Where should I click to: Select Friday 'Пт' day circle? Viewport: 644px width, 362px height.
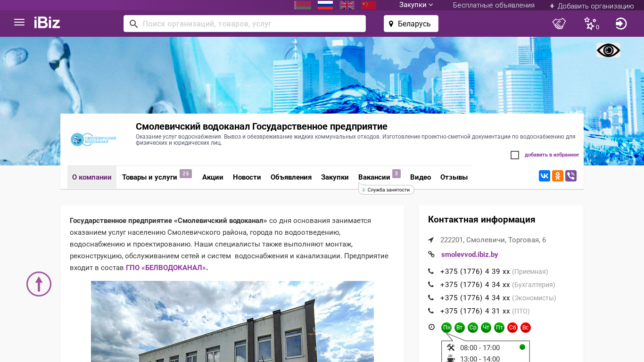pos(499,328)
